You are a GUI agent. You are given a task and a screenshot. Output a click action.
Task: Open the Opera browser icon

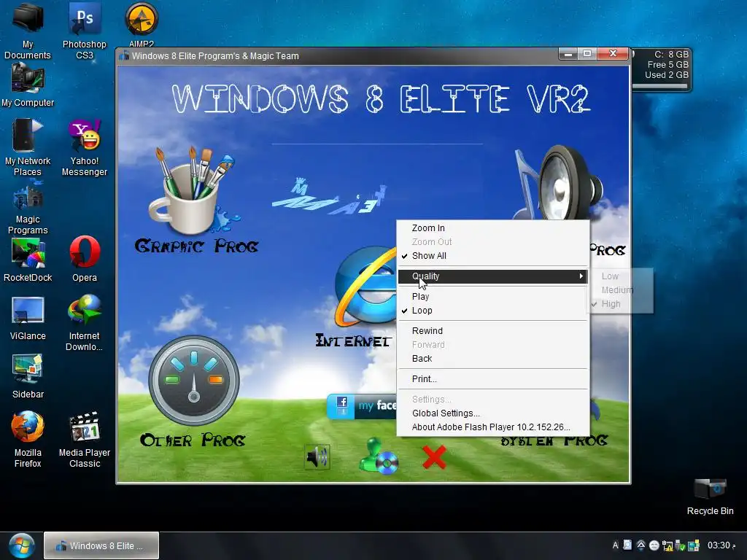click(x=85, y=259)
